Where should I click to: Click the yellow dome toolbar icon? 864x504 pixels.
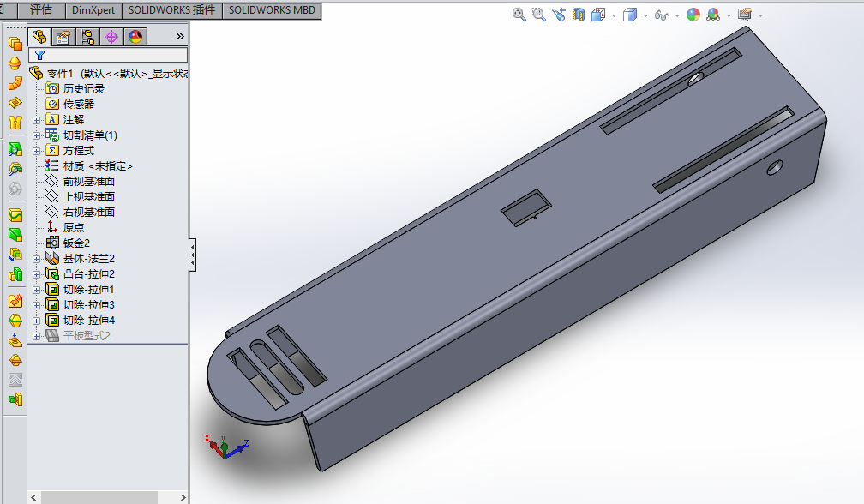point(15,63)
